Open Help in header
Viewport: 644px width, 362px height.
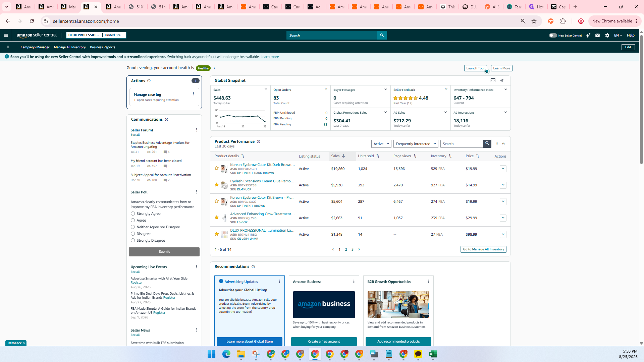[x=631, y=35]
